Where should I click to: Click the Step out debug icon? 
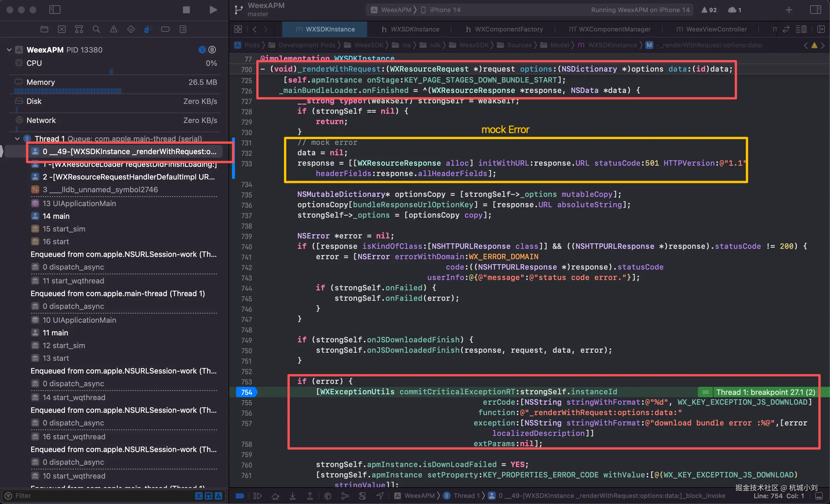[310, 496]
